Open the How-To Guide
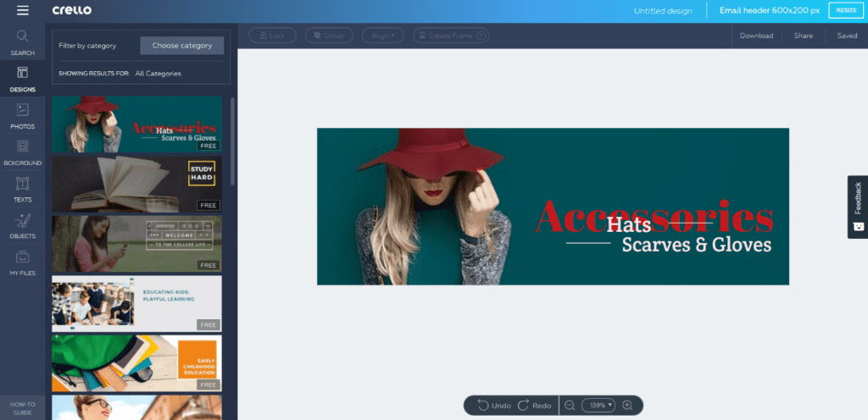Screen dimensions: 868x420 [x=22, y=408]
